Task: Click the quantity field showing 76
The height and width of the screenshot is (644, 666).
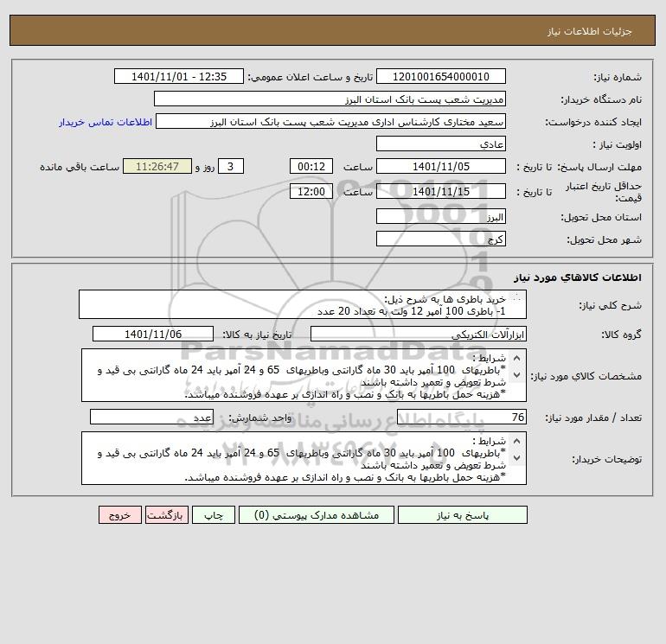Action: [x=462, y=417]
